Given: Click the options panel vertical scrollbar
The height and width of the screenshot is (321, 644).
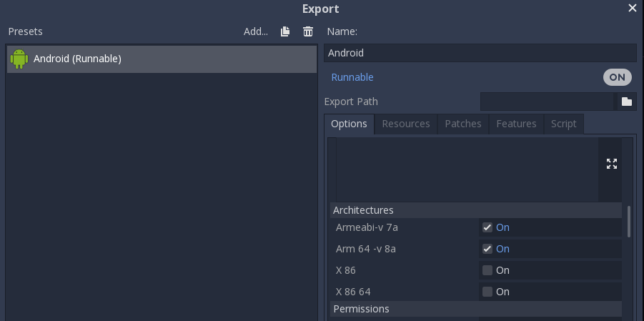Looking at the screenshot, I should [629, 221].
